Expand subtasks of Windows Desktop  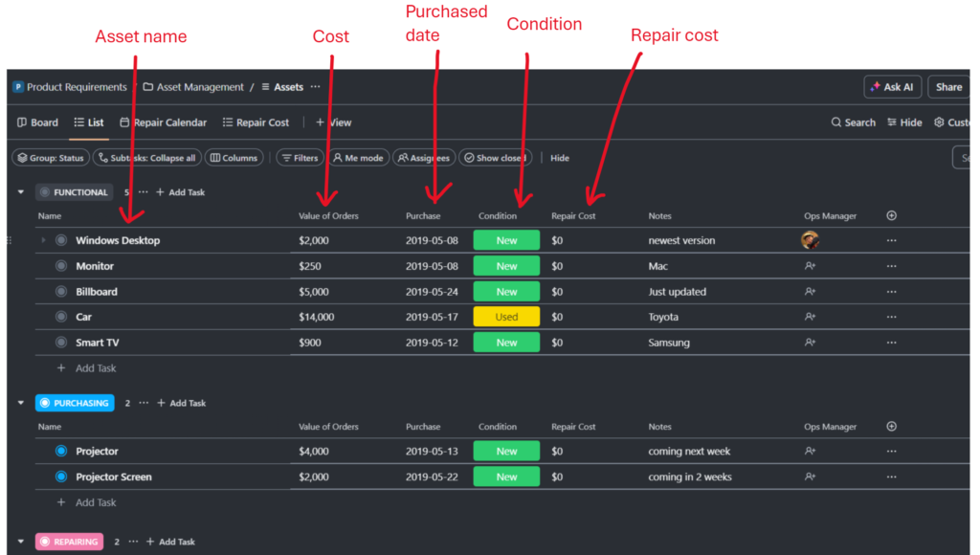coord(43,240)
